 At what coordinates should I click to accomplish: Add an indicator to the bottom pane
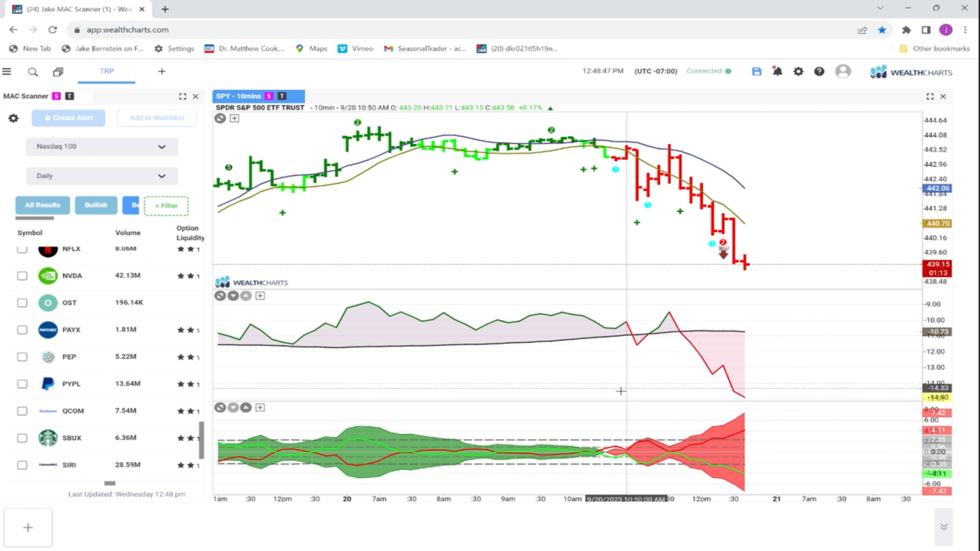tap(260, 408)
